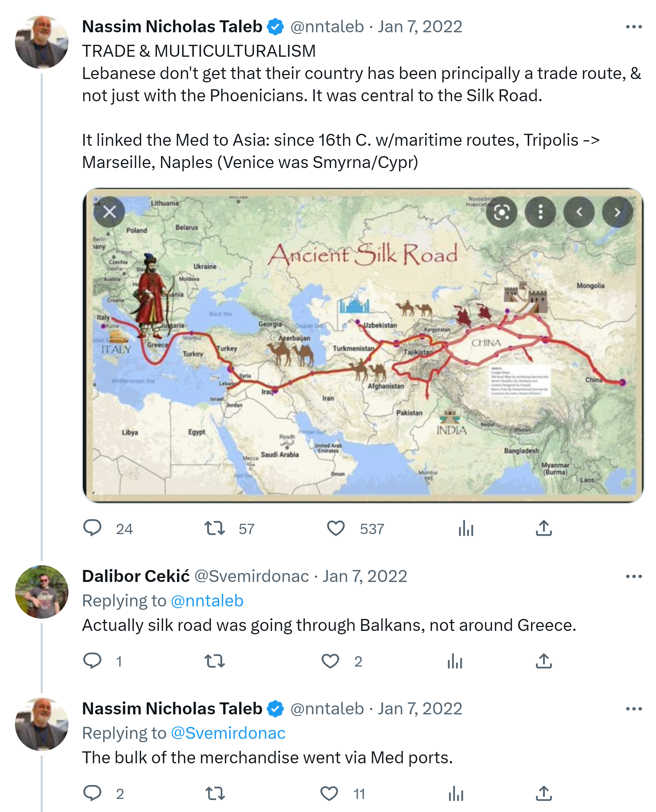View analytics for the first tweet
Screen dimensions: 656x812
click(466, 529)
